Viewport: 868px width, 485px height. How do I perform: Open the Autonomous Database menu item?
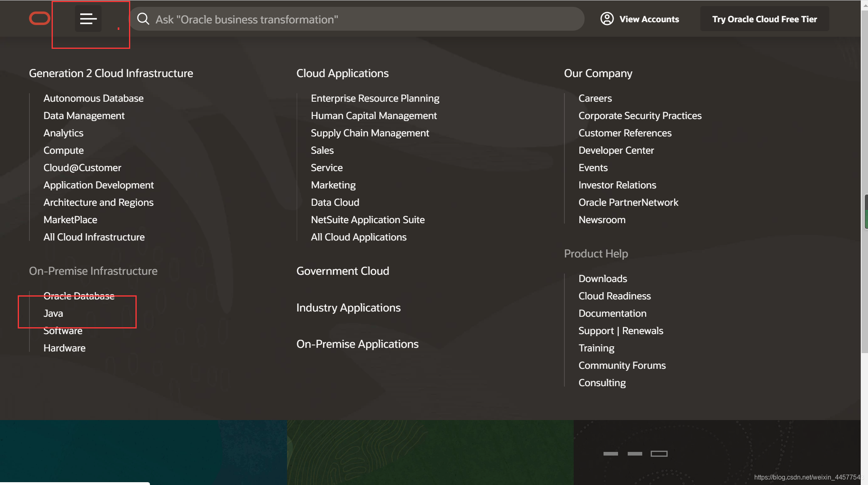point(93,98)
